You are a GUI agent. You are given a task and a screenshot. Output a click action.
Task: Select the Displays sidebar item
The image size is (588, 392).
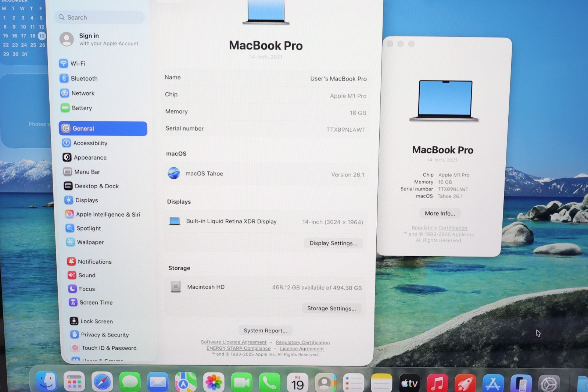click(86, 200)
